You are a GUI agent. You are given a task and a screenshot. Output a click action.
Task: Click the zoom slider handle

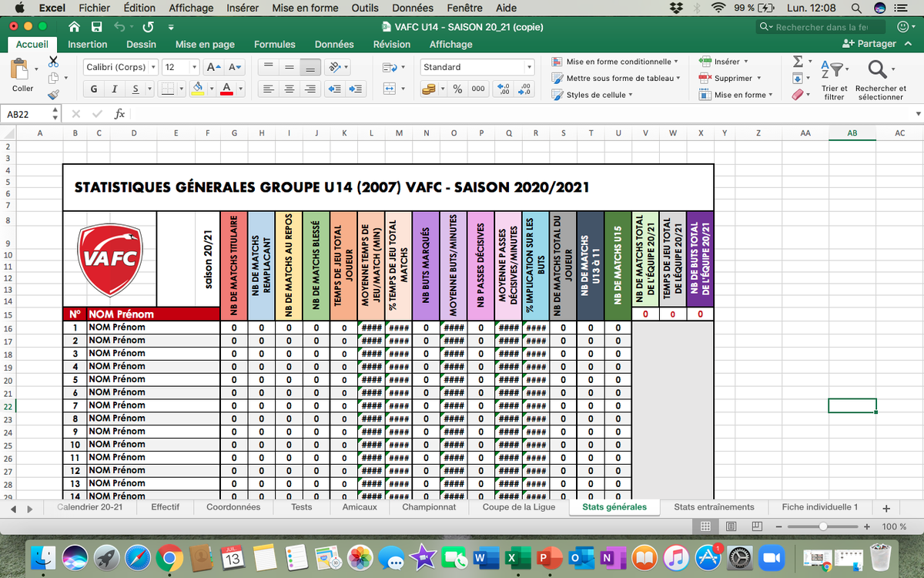tap(823, 526)
